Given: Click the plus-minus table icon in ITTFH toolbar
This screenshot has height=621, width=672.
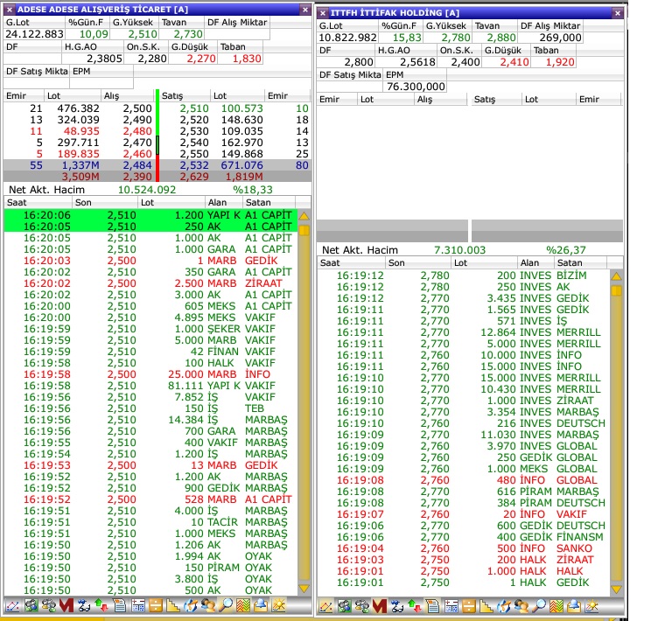Looking at the screenshot, I should (451, 606).
